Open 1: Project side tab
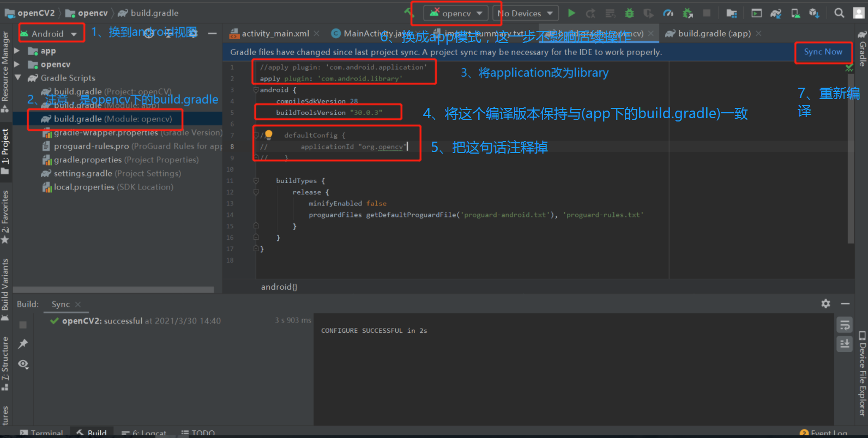This screenshot has width=868, height=438. (5, 151)
